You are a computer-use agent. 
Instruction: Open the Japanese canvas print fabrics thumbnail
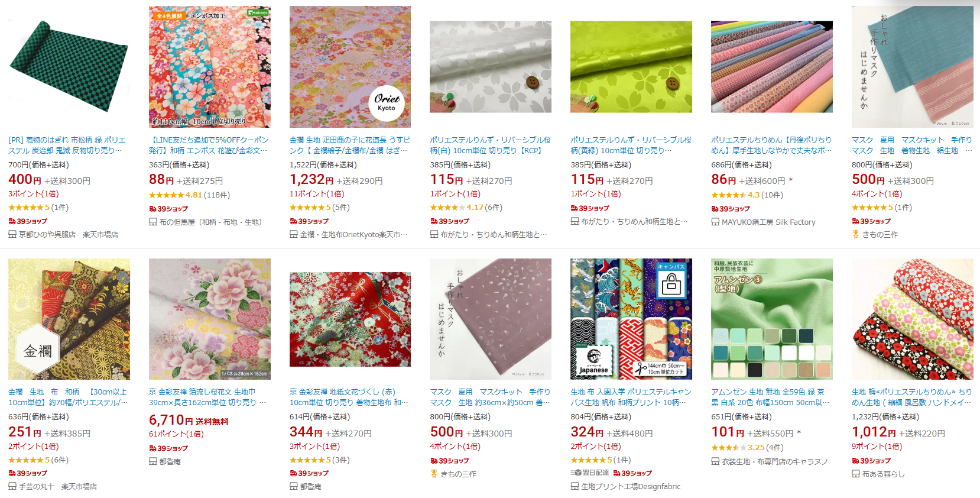pos(631,319)
